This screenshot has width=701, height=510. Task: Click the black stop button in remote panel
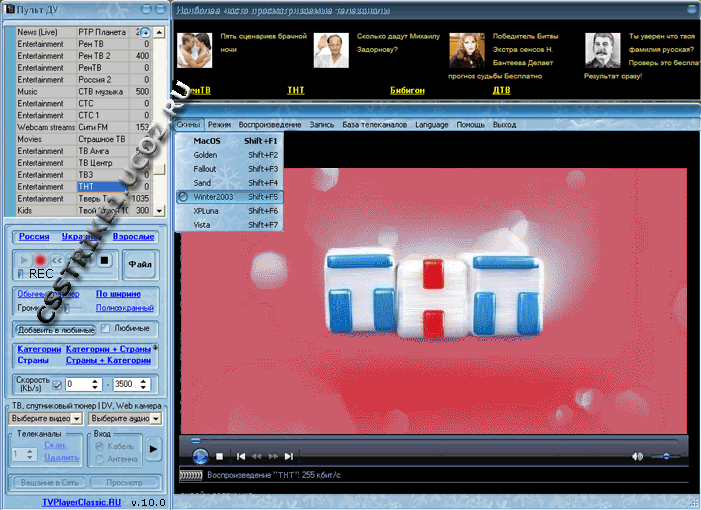click(104, 260)
